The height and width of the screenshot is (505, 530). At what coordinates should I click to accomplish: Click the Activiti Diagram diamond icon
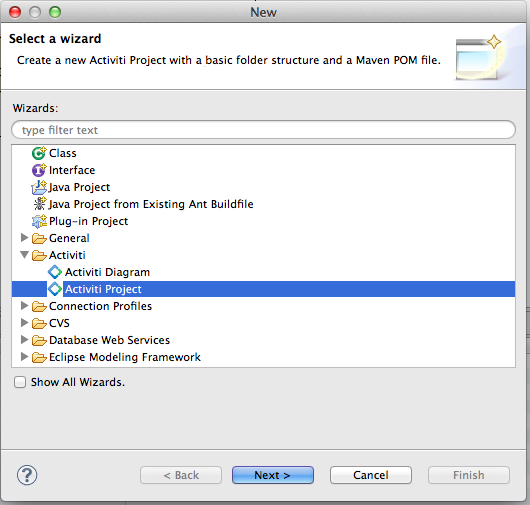(x=55, y=272)
